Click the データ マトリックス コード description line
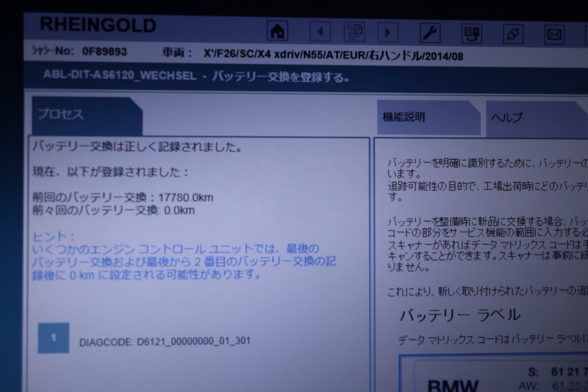The height and width of the screenshot is (392, 588). tap(493, 339)
